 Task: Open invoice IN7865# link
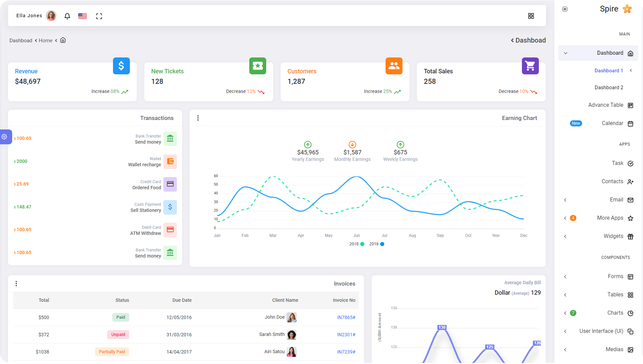click(346, 317)
